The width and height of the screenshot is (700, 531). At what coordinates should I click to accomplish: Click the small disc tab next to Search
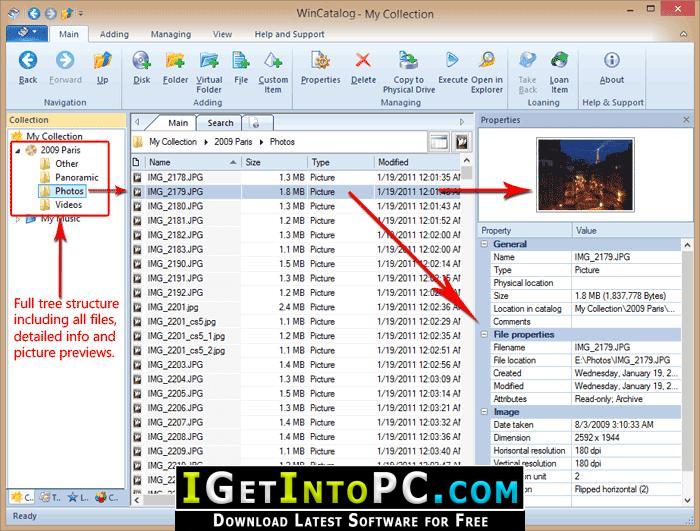click(256, 123)
